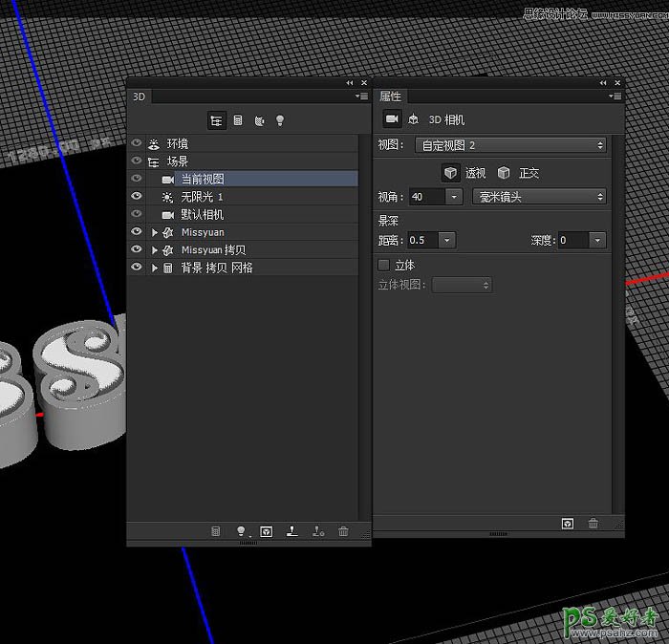The height and width of the screenshot is (644, 669).
Task: Filter 3D panel by lights
Action: [x=280, y=120]
